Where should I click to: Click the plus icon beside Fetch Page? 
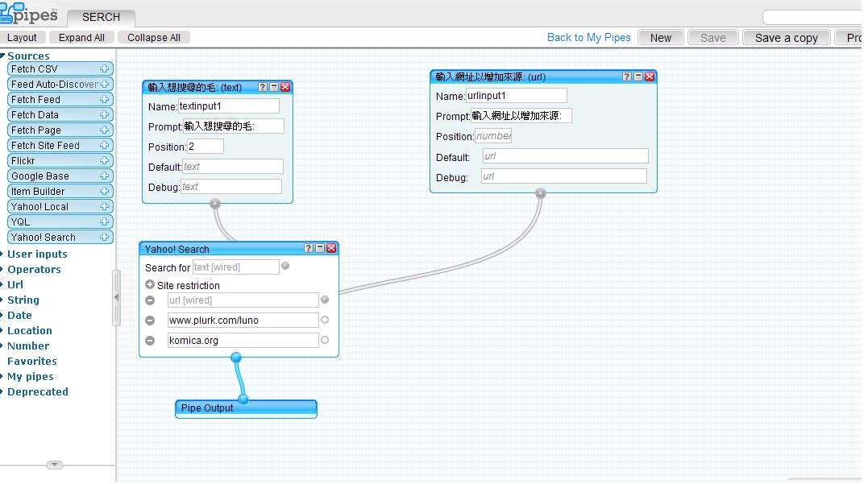[104, 130]
